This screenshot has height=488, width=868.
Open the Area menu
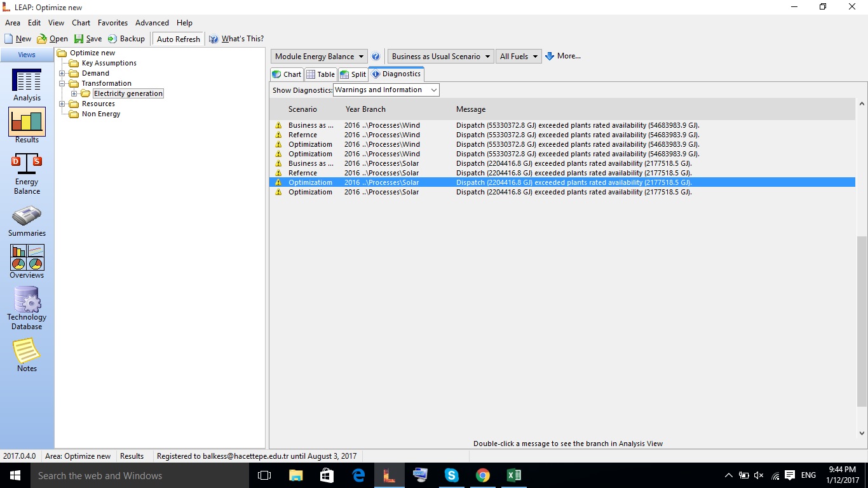coord(13,23)
